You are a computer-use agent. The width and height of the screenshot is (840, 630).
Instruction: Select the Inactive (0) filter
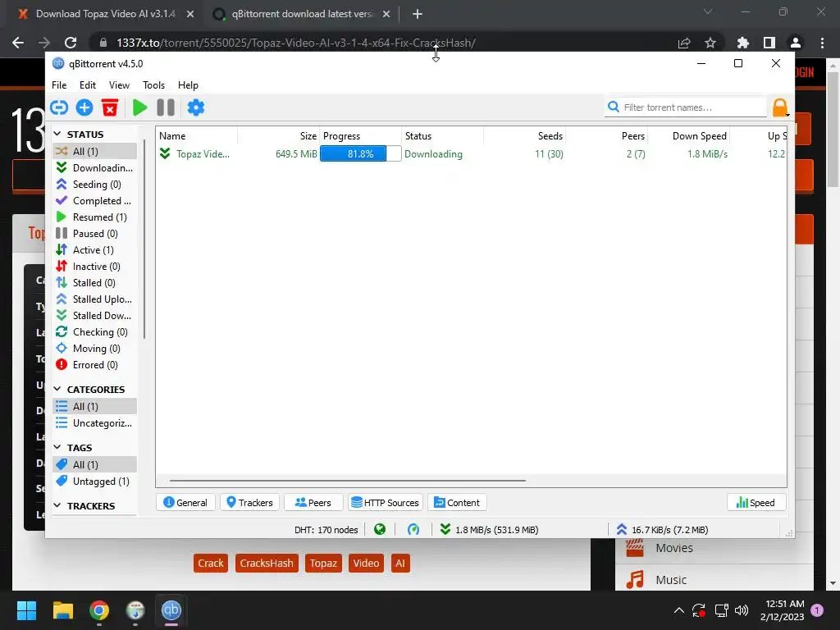coord(95,267)
